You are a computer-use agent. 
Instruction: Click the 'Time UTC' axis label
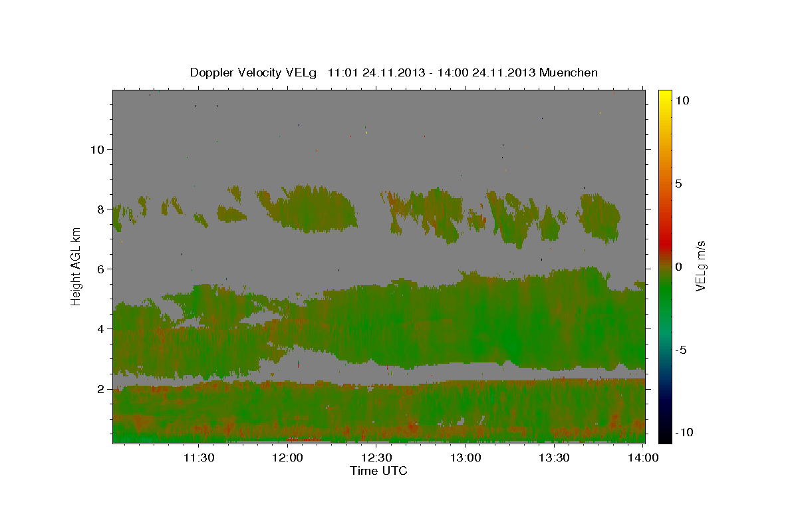tap(378, 471)
